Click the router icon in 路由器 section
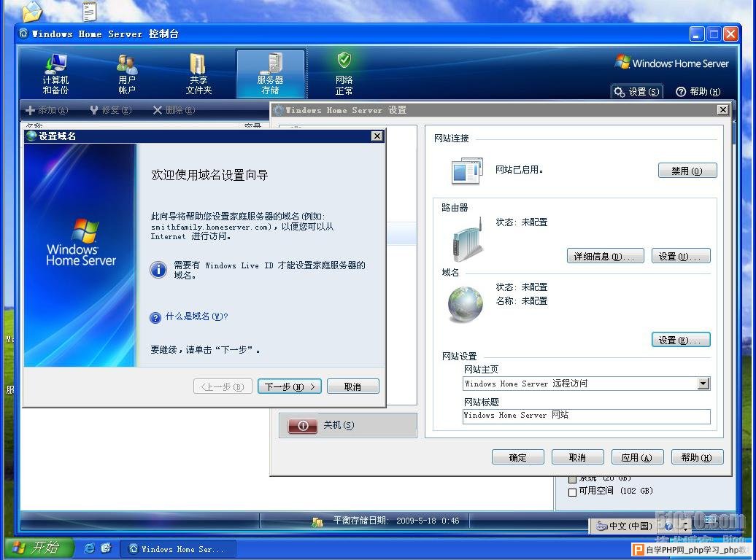Image resolution: width=756 pixels, height=560 pixels. [x=467, y=239]
